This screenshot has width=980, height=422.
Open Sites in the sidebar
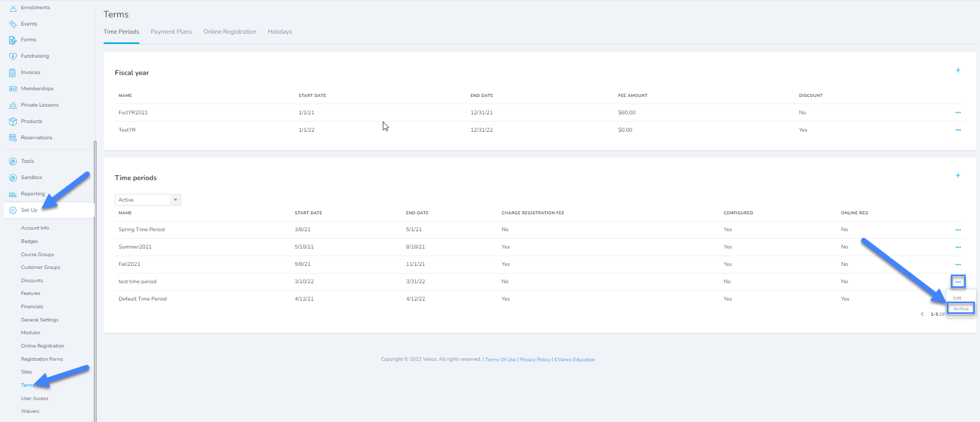coord(27,372)
